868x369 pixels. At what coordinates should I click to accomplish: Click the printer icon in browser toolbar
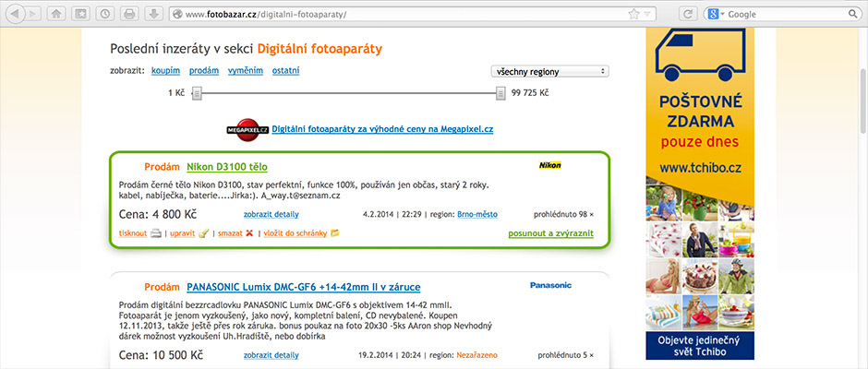129,14
